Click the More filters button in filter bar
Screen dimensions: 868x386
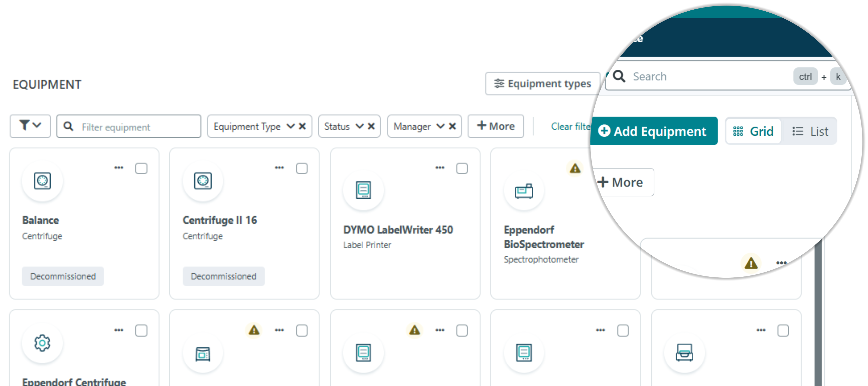496,126
